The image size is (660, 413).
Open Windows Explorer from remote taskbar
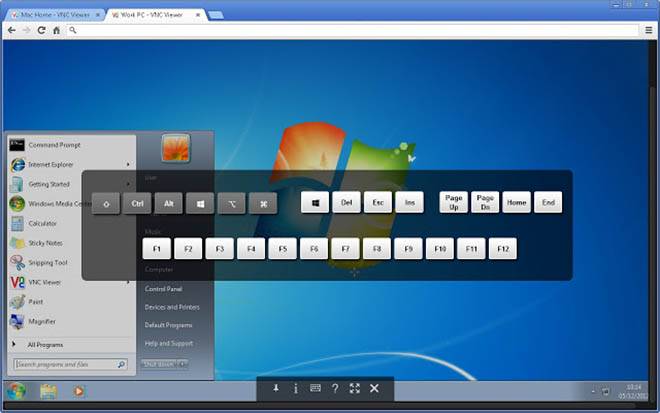click(x=49, y=392)
